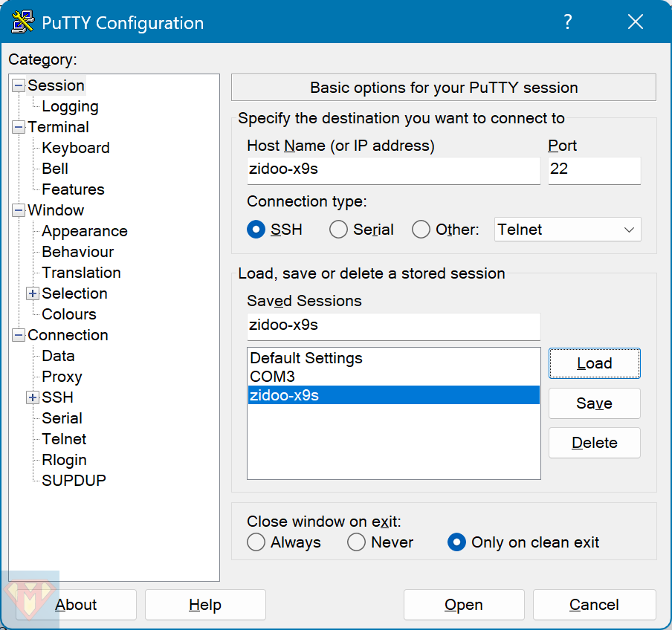This screenshot has height=630, width=672.
Task: Click the Open button
Action: [464, 605]
